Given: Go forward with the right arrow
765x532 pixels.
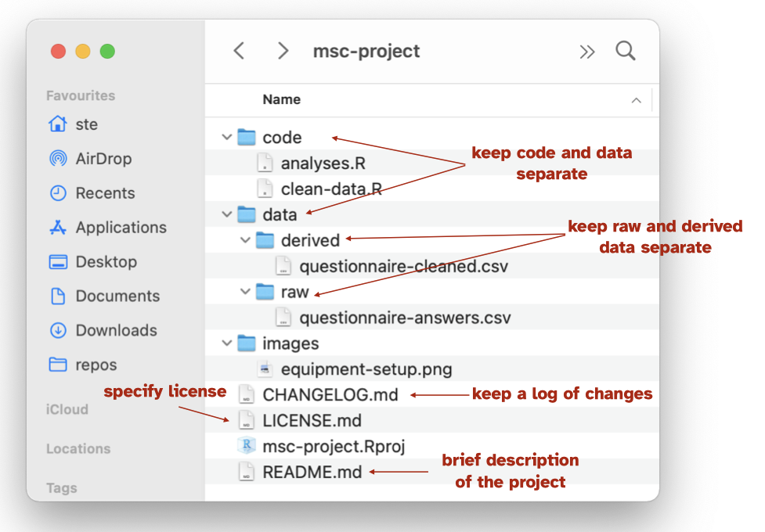Looking at the screenshot, I should pyautogui.click(x=283, y=51).
